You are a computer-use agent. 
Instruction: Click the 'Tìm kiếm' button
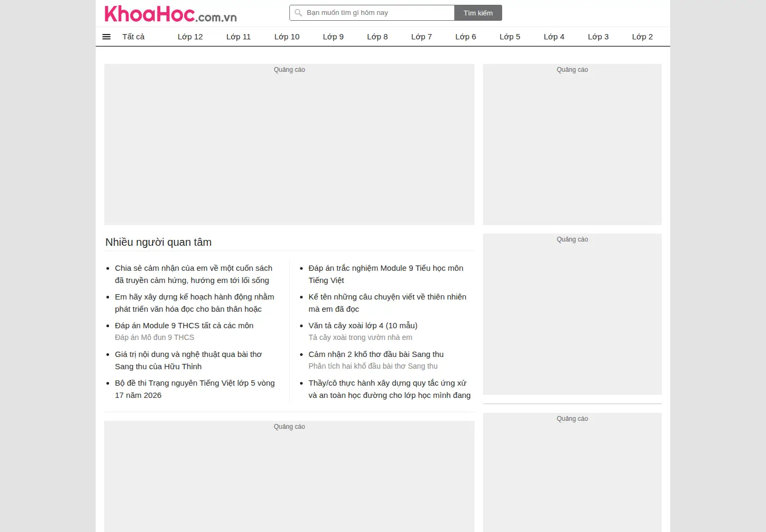point(478,13)
